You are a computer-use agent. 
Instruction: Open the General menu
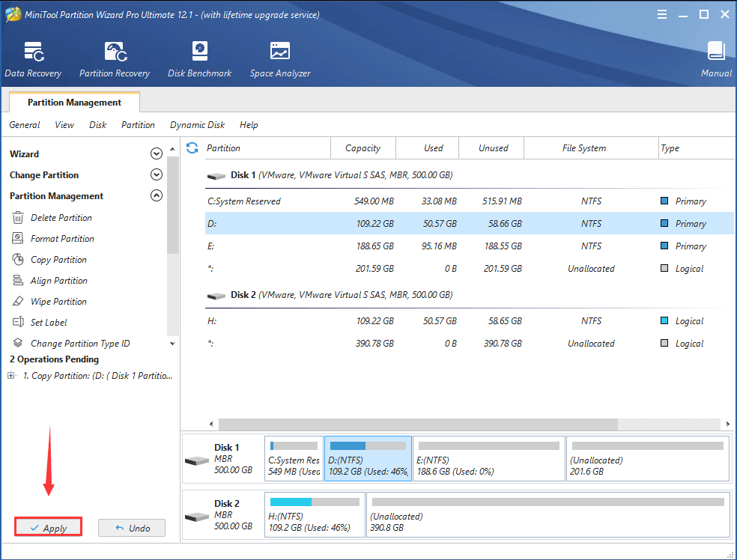click(25, 125)
